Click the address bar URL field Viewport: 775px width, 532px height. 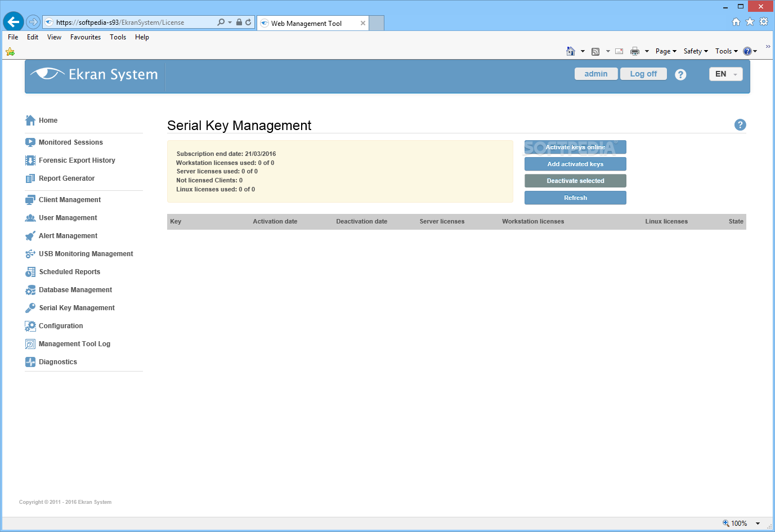tap(129, 23)
